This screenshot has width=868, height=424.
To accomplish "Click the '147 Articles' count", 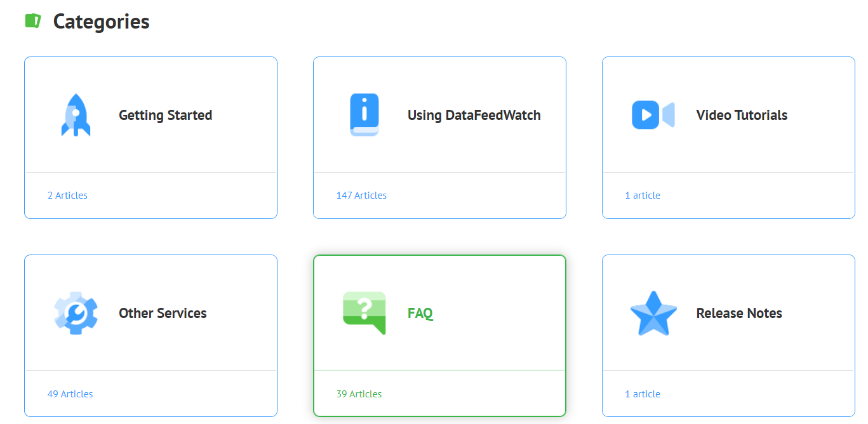I will click(361, 195).
